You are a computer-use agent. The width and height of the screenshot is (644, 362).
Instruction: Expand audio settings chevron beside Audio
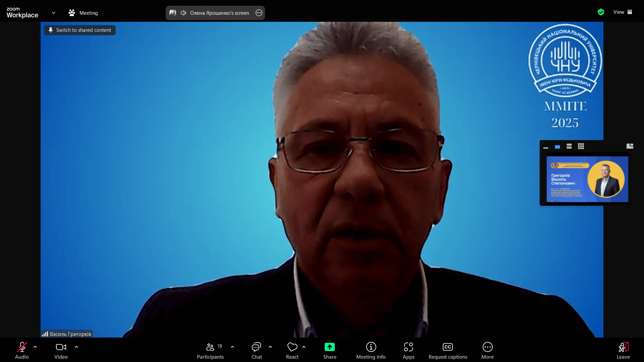pos(35,347)
